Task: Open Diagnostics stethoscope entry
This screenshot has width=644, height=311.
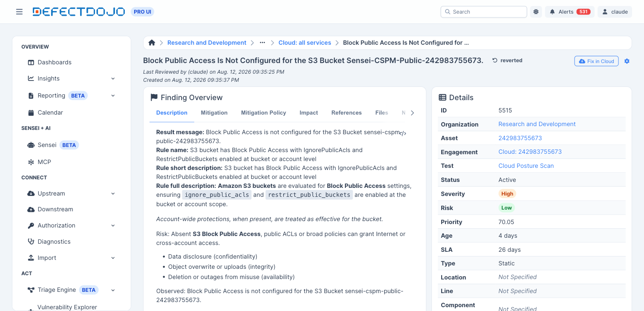Action: [54, 242]
